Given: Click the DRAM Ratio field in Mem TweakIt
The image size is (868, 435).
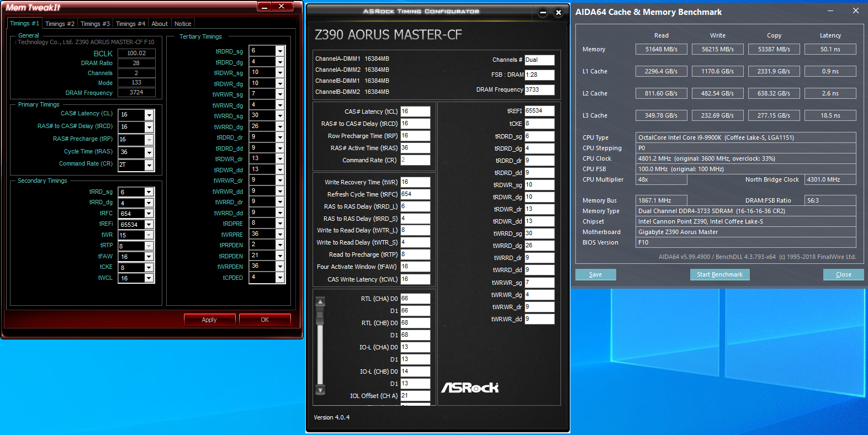Looking at the screenshot, I should pos(136,63).
